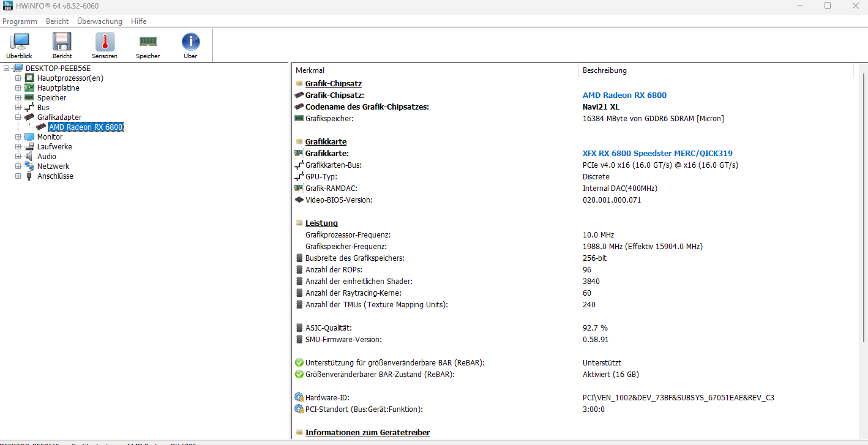Select AMD Radeon RX 6800 tree item
The width and height of the screenshot is (868, 445).
[86, 127]
